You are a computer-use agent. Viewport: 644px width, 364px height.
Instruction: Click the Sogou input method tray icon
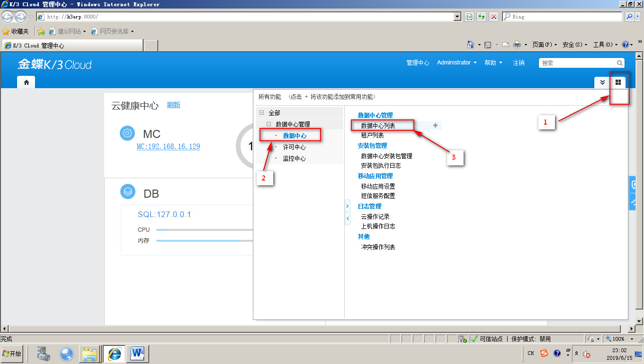pos(544,353)
